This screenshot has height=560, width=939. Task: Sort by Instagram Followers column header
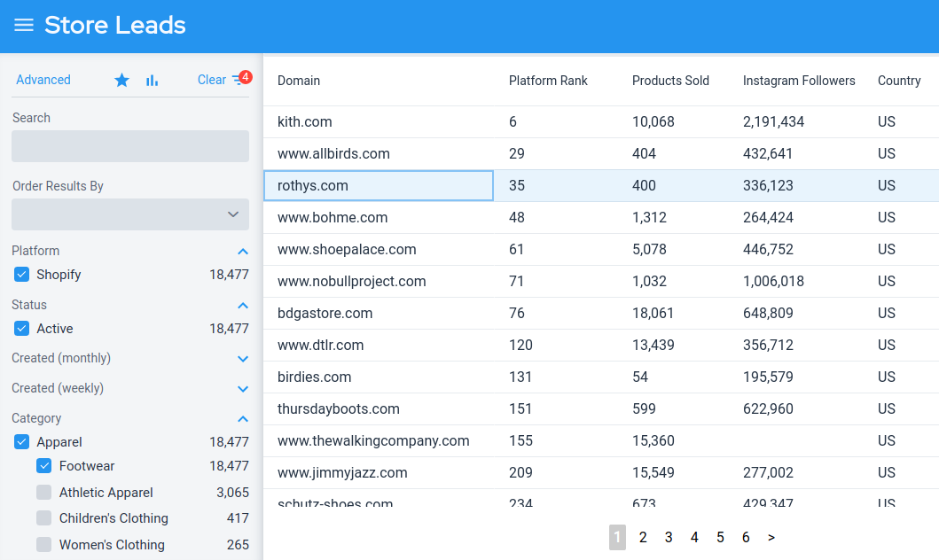[799, 81]
